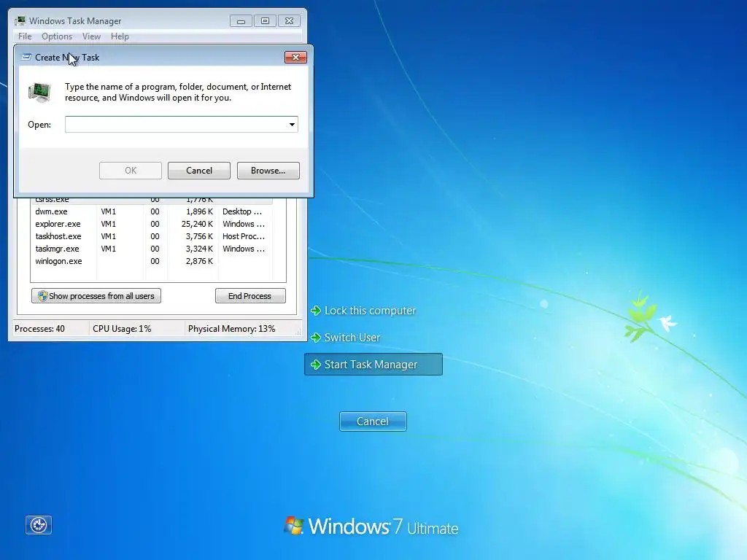Click the Ease of Access icon button
The image size is (747, 560).
coord(39,525)
